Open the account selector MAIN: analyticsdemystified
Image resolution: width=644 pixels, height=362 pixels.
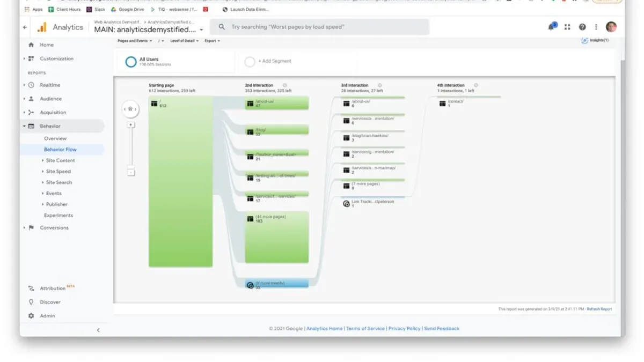(x=149, y=30)
